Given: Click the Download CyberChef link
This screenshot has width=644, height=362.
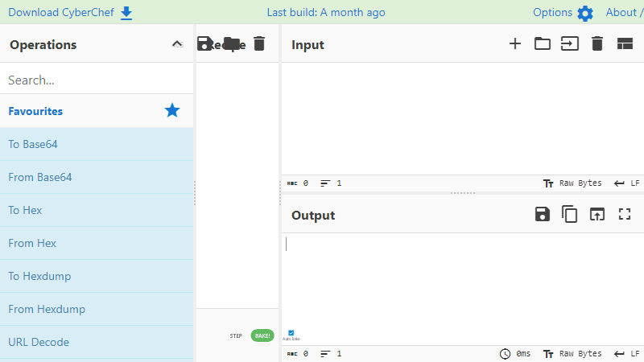Looking at the screenshot, I should point(70,12).
